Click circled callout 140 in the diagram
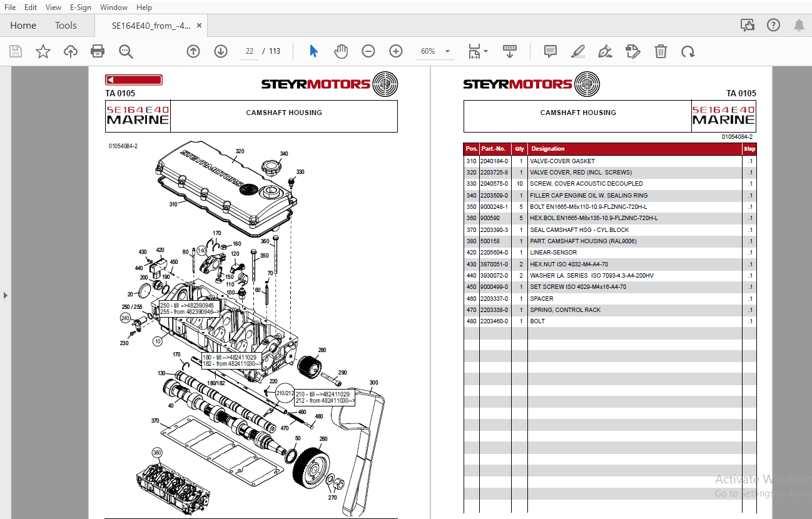The width and height of the screenshot is (812, 519). pos(202,250)
